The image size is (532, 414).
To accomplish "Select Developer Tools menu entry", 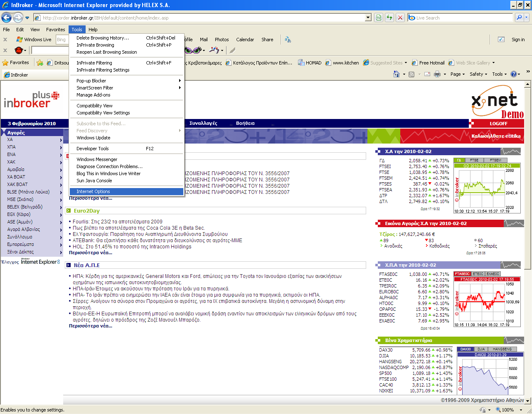I will [x=126, y=149].
